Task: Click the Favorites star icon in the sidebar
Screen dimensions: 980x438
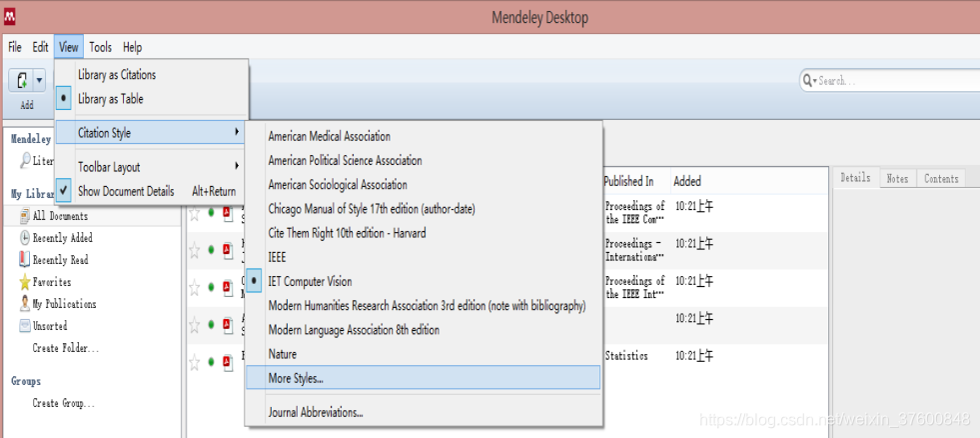Action: 24,282
